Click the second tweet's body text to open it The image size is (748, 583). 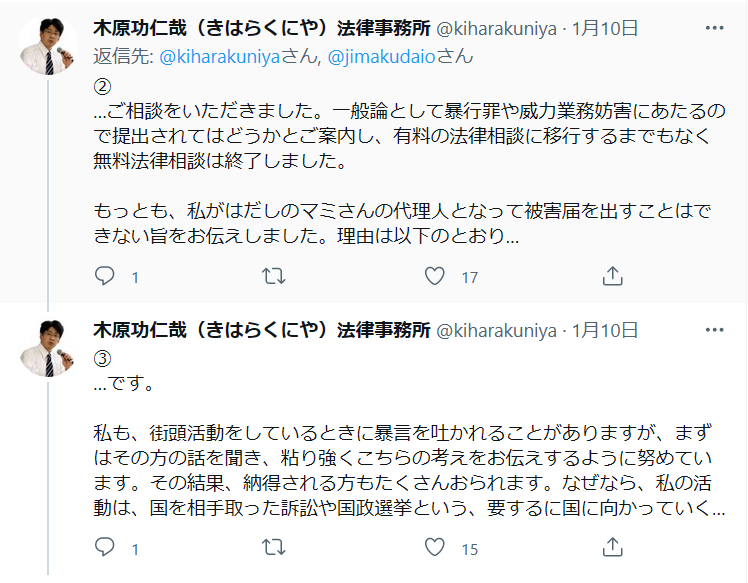click(400, 446)
